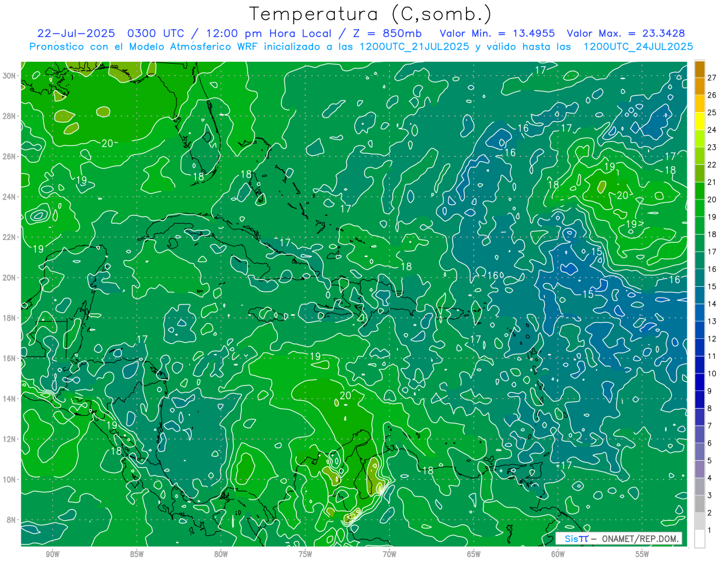Click the contour label 20 near 28N 87W
Image resolution: width=728 pixels, height=562 pixels.
point(108,144)
